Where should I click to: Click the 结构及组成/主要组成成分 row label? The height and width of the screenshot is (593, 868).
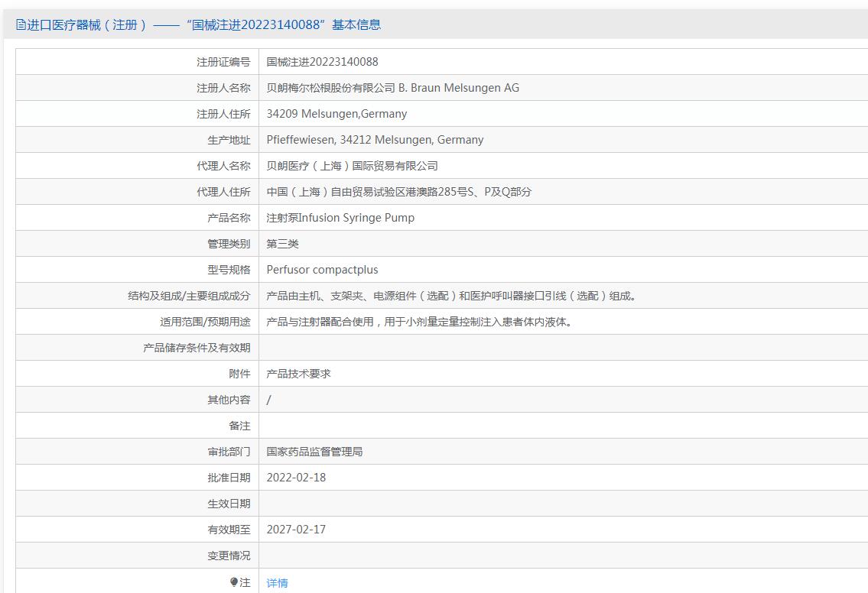tap(189, 296)
